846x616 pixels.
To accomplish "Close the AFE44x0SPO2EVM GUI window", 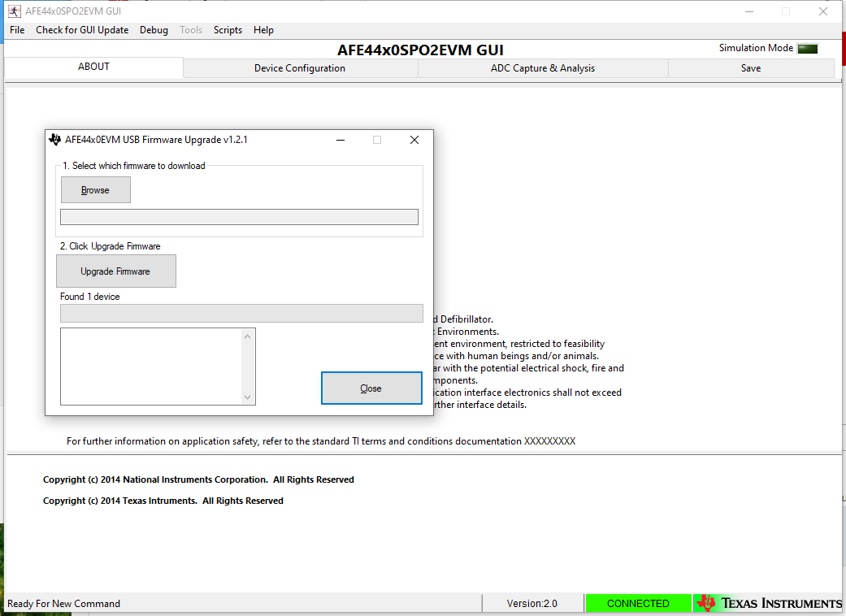I will (823, 11).
